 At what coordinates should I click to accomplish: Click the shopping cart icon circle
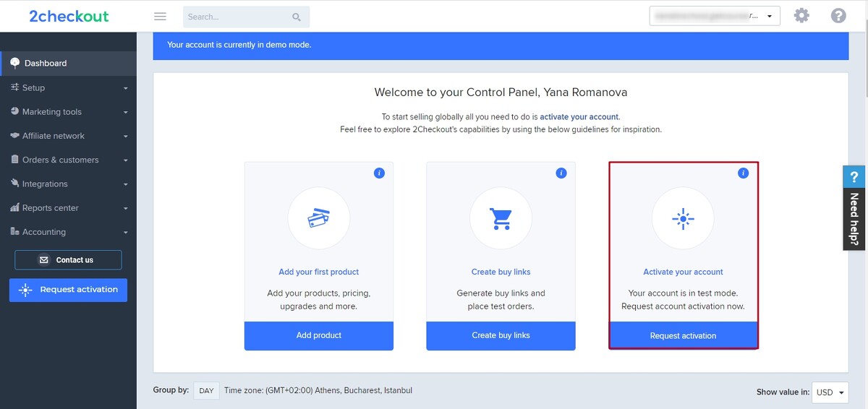coord(501,218)
